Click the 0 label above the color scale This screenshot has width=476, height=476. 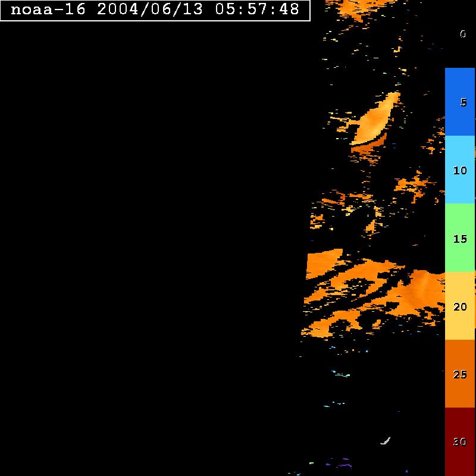pyautogui.click(x=462, y=34)
